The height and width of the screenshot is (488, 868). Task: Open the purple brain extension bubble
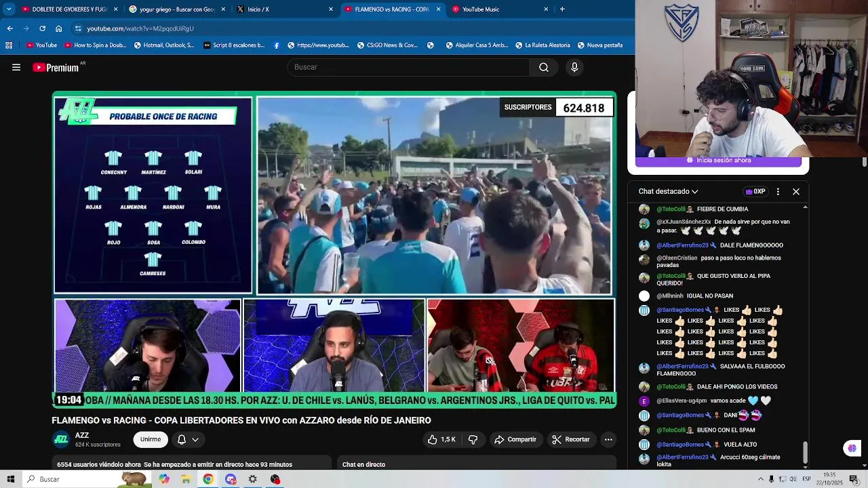(852, 448)
